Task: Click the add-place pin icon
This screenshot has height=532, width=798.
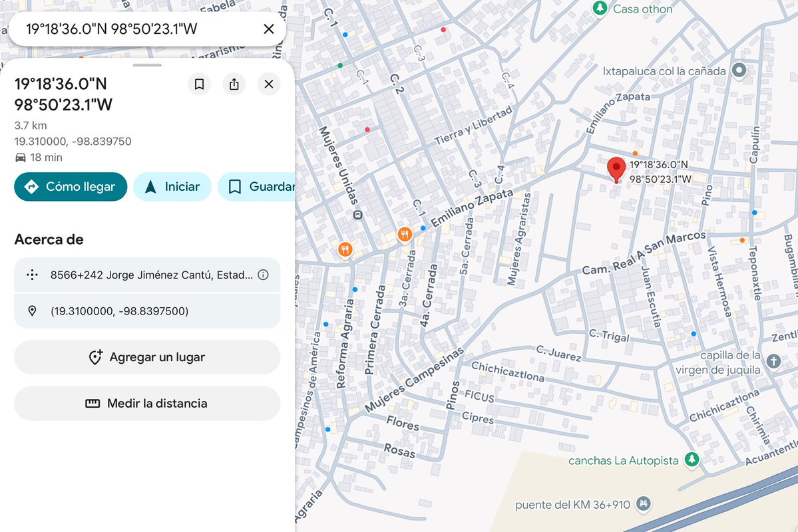Action: coord(95,357)
